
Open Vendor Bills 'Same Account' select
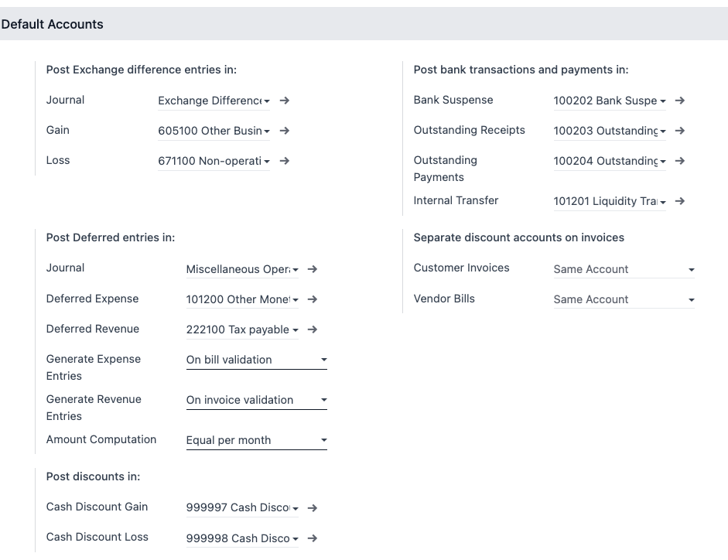coord(624,299)
